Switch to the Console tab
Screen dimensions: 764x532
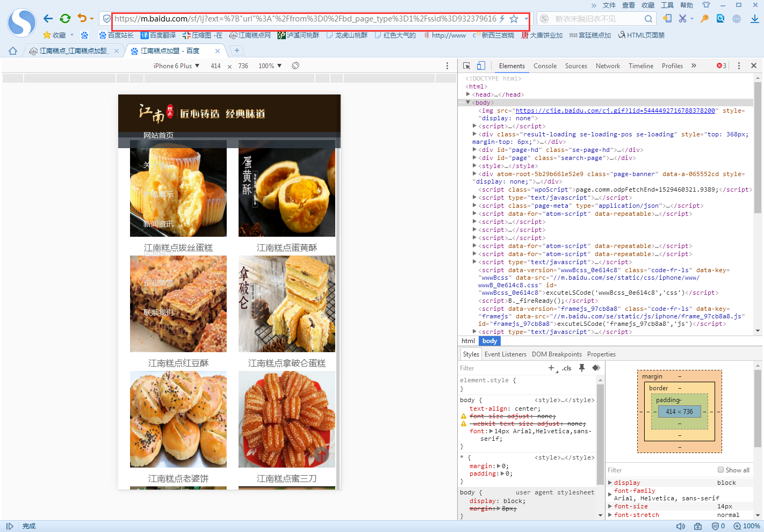[x=545, y=65]
